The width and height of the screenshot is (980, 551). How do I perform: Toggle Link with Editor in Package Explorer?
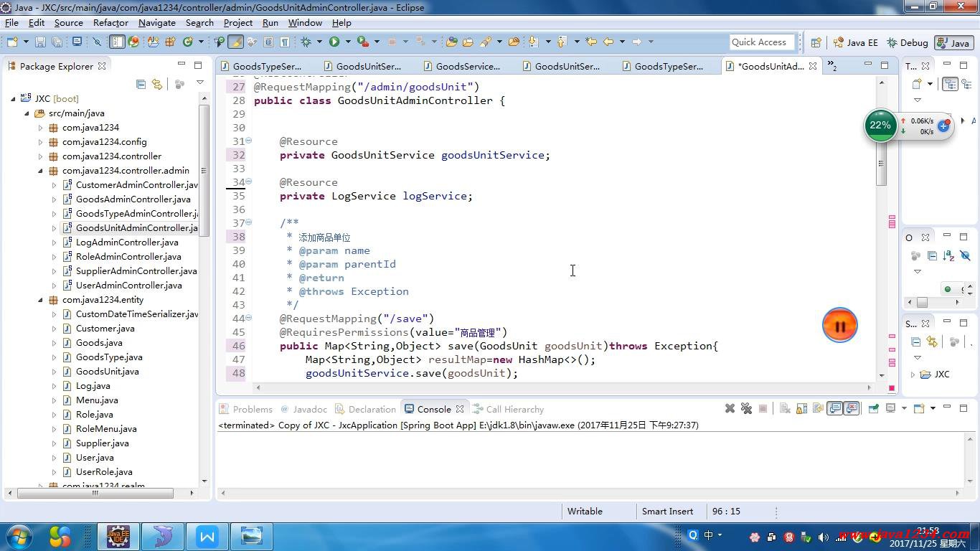(157, 84)
